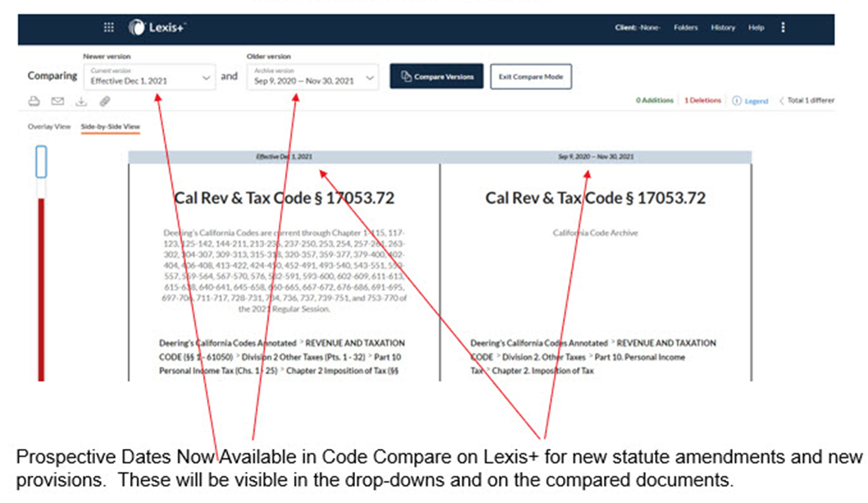The width and height of the screenshot is (868, 503).
Task: Click the right pane Sep 9, 2020 – Nov 30, 2021 header
Action: pos(596,156)
